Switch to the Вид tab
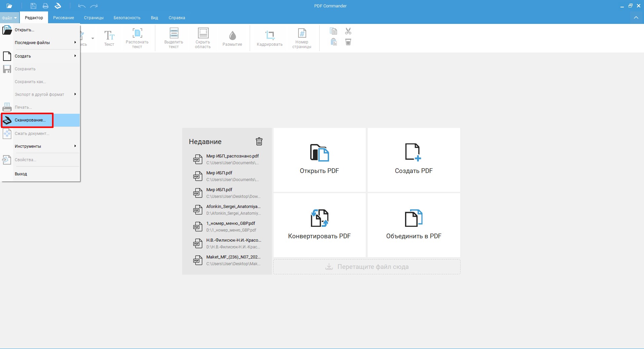 [154, 18]
